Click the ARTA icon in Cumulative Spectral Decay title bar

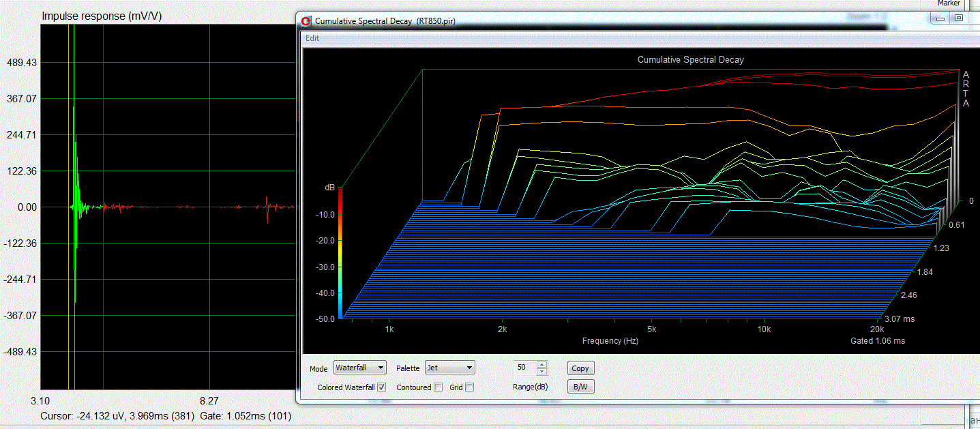point(306,21)
